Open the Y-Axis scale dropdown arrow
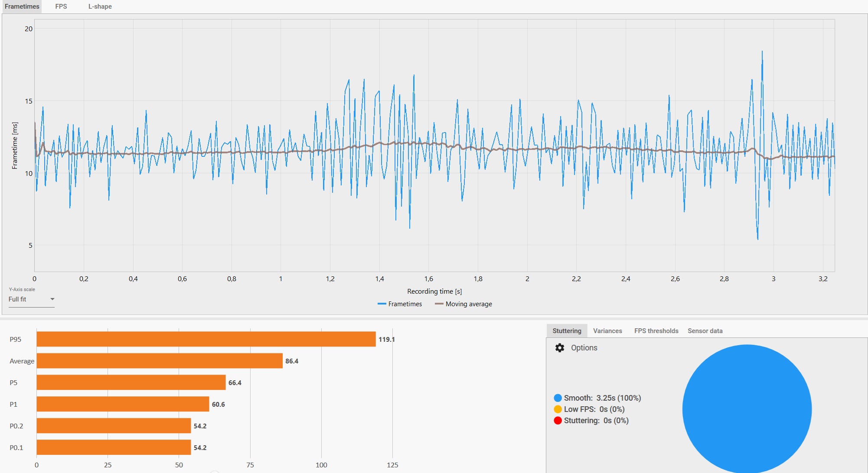Screen dimensions: 868x473 tap(52, 299)
